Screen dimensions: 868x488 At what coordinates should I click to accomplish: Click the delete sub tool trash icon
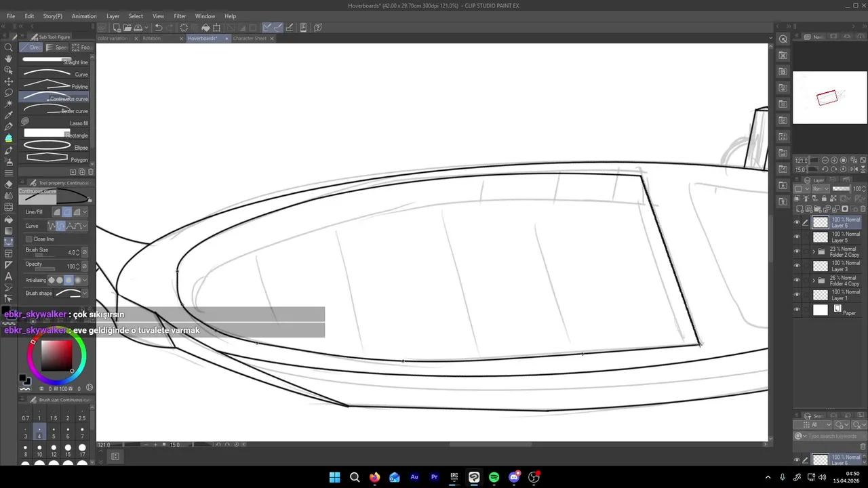point(90,171)
